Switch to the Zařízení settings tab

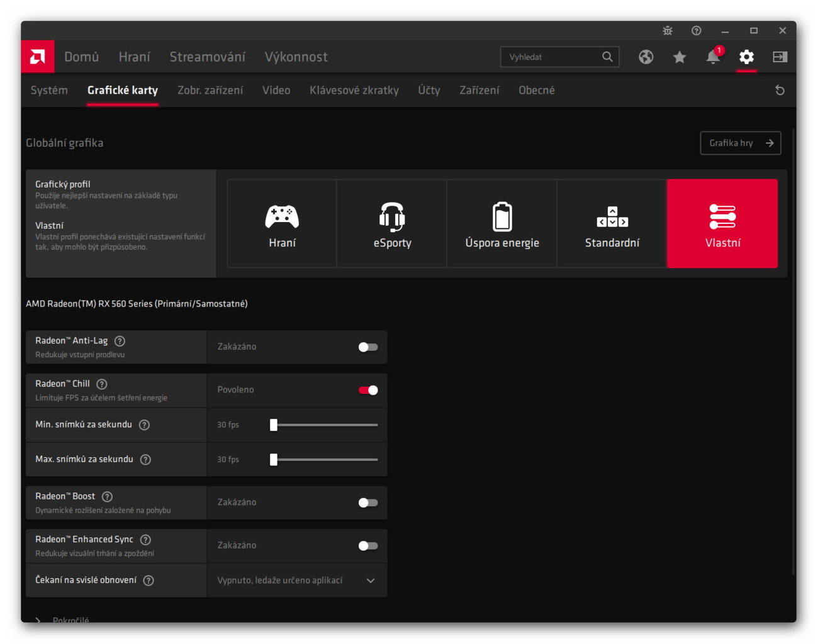(479, 90)
